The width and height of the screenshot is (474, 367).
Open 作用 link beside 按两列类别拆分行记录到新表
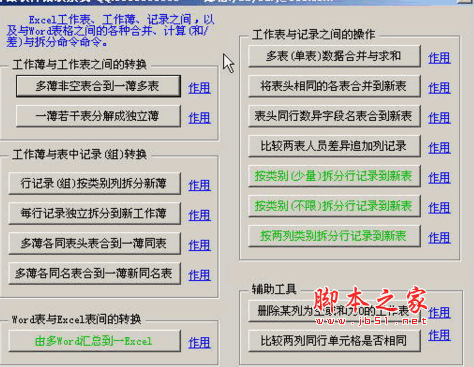(x=439, y=238)
